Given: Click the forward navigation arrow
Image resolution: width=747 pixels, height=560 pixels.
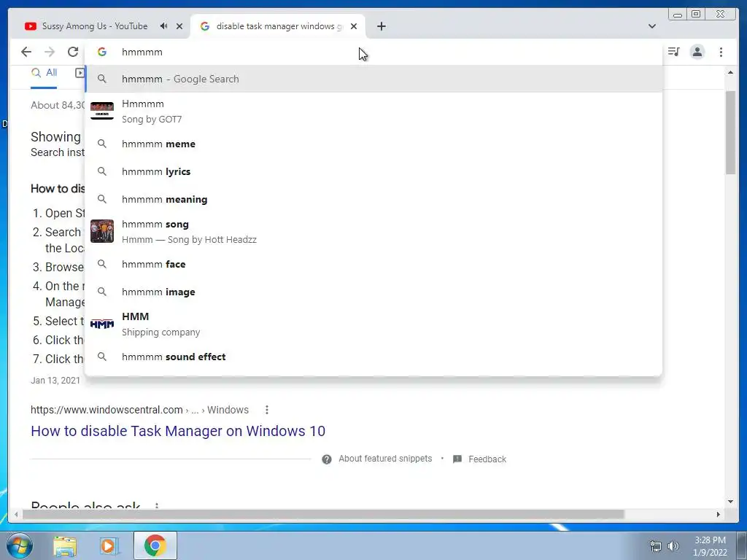Looking at the screenshot, I should click(50, 52).
